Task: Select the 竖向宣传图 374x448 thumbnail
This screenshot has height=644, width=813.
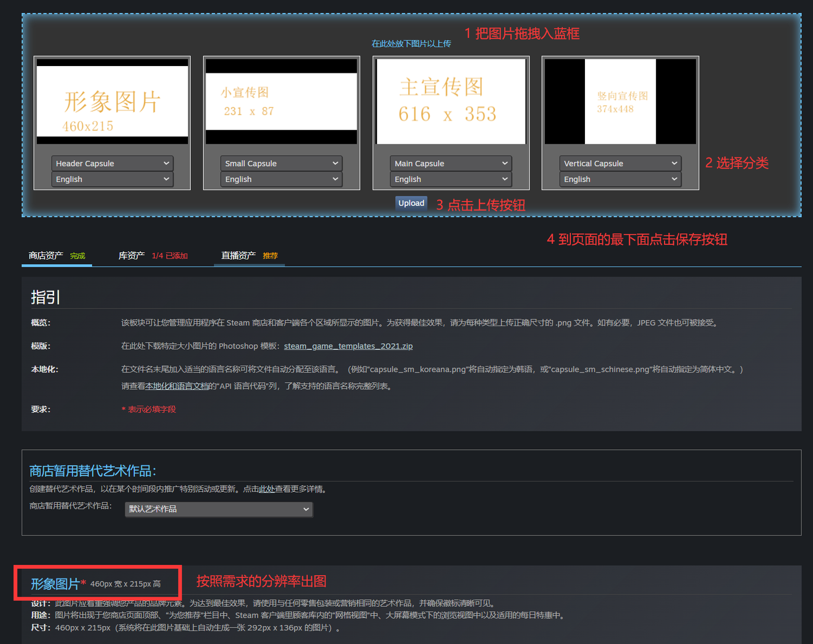Action: (620, 102)
